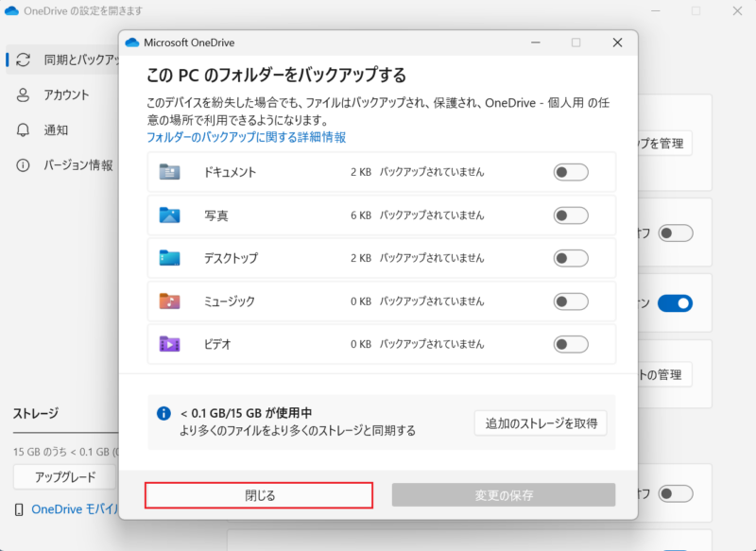Click the デスクトップ folder icon

[x=170, y=258]
